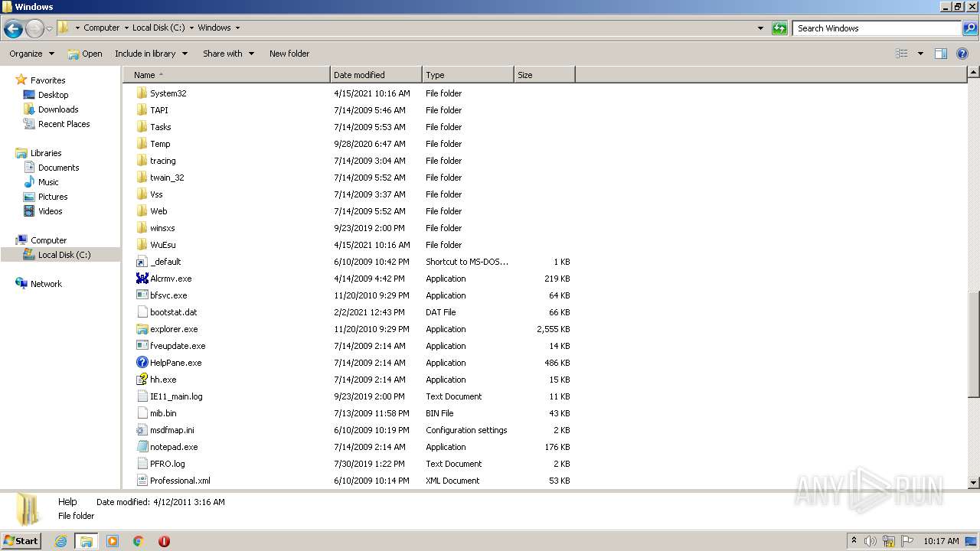Screen dimensions: 980x551
Task: Expand the address bar history dropdown
Action: pyautogui.click(x=760, y=28)
